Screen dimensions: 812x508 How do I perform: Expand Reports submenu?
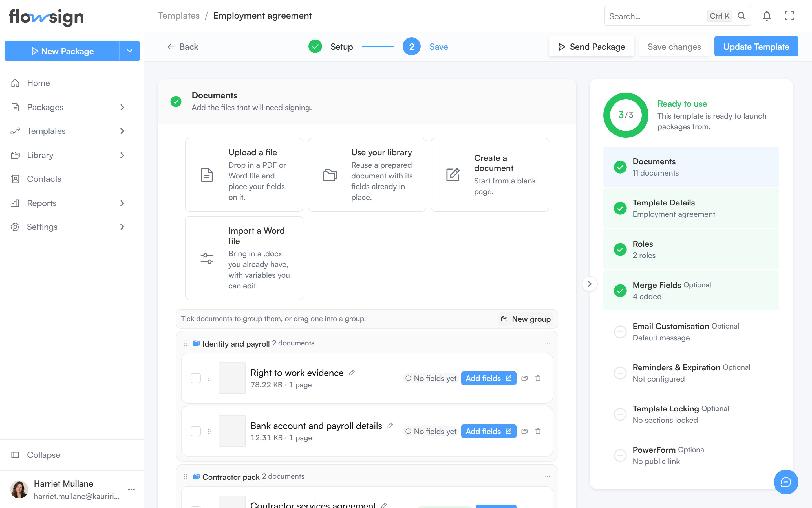pos(122,203)
